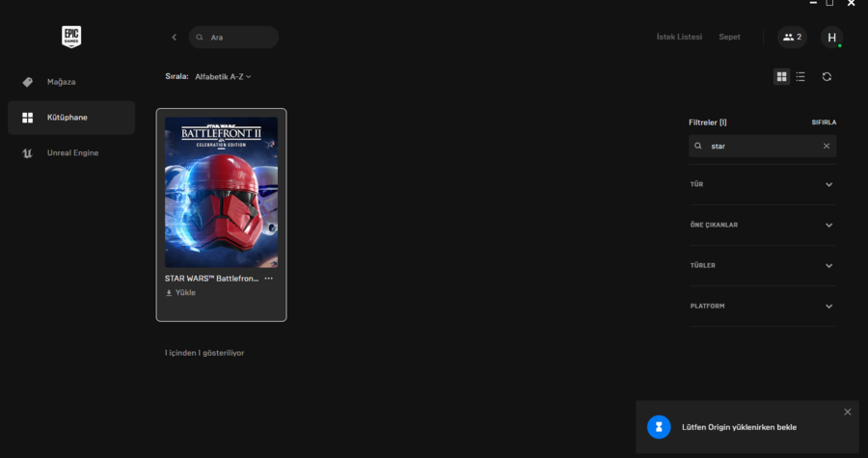
Task: Click the hourglass notification icon
Action: click(659, 427)
